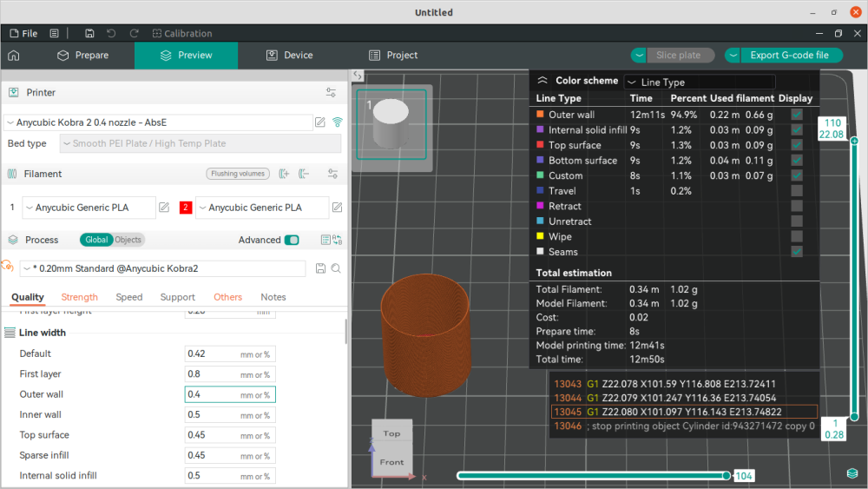868x489 pixels.
Task: Click the home icon button
Action: click(14, 56)
